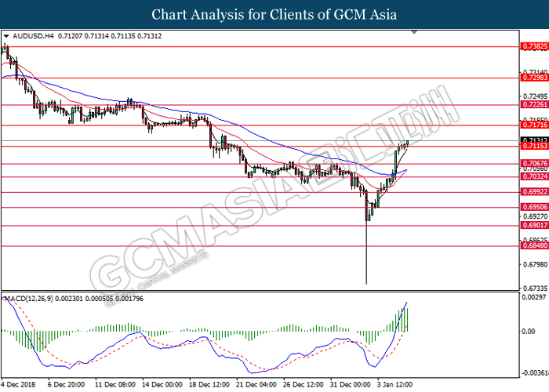Click the 0.67335 price axis value
Viewport: 549px width, 392px height.
[535, 289]
